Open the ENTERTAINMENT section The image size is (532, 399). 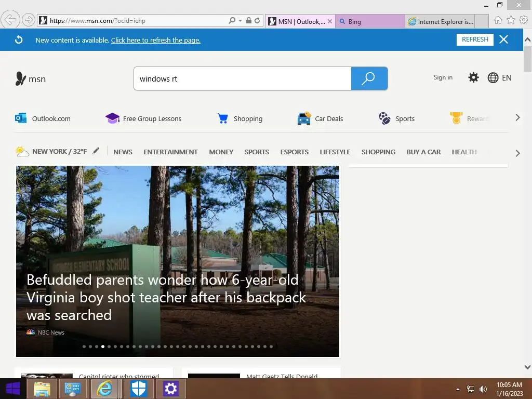click(170, 152)
